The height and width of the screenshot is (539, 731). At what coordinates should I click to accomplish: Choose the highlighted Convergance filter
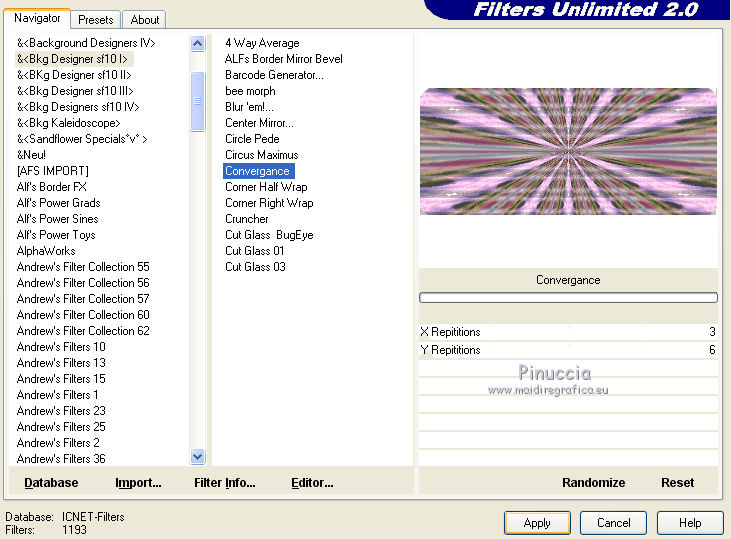(258, 171)
